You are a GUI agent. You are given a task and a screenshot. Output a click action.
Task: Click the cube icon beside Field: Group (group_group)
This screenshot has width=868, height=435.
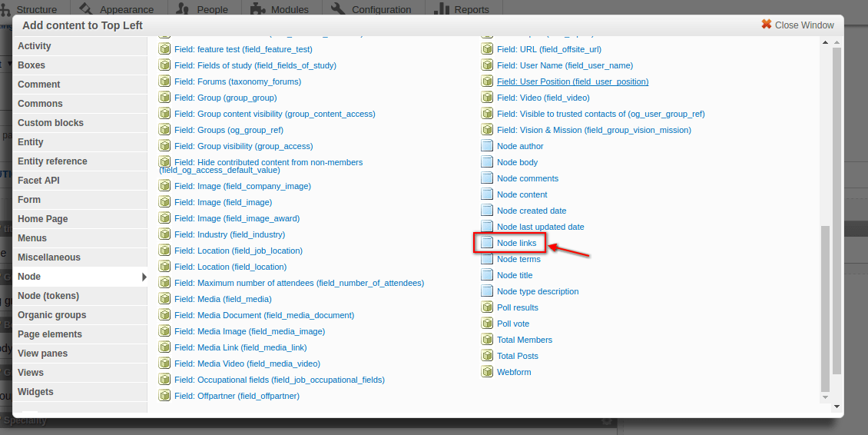click(164, 98)
